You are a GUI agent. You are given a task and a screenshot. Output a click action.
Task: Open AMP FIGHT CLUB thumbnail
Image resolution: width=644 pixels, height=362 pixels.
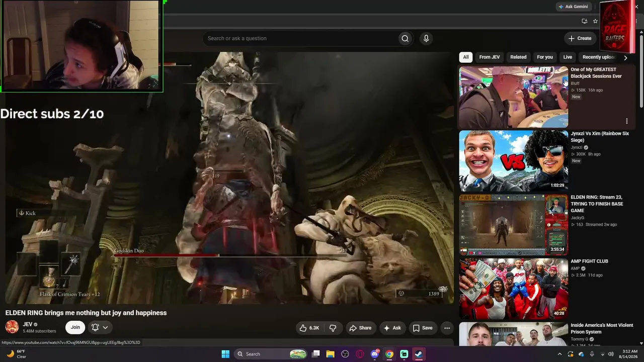pos(514,289)
